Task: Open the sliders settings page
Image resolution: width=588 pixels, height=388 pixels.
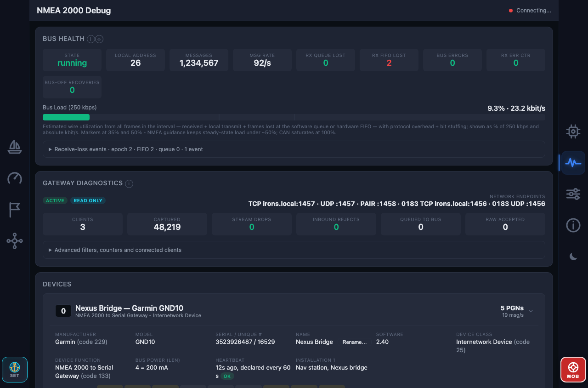Action: click(x=573, y=194)
